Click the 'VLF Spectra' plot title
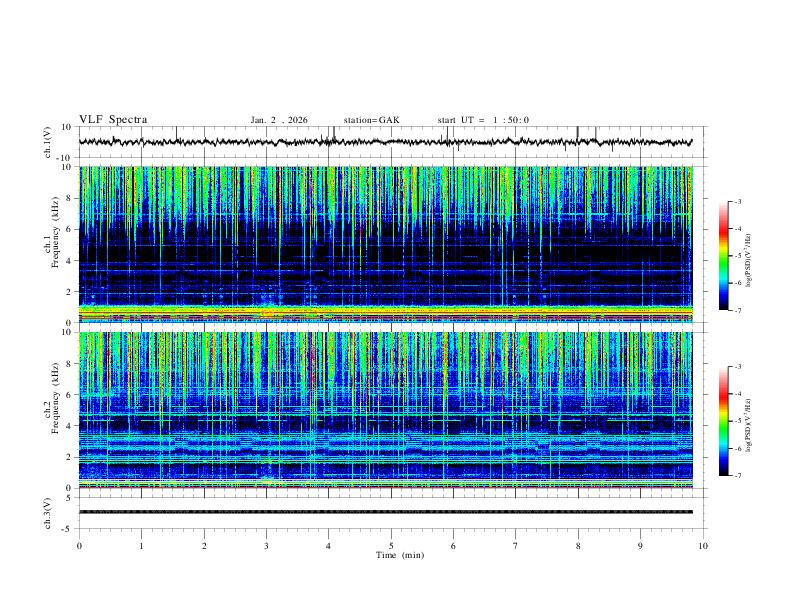This screenshot has width=792, height=612. coord(113,120)
